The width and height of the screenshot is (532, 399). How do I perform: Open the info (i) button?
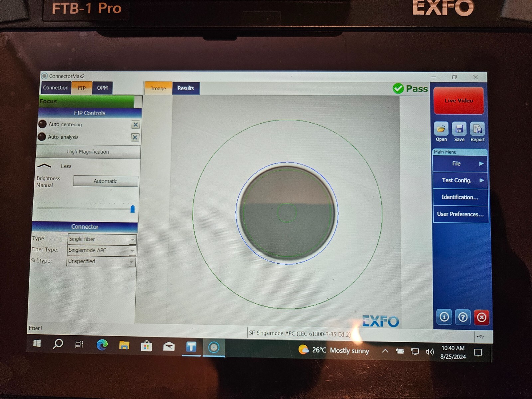tap(444, 317)
